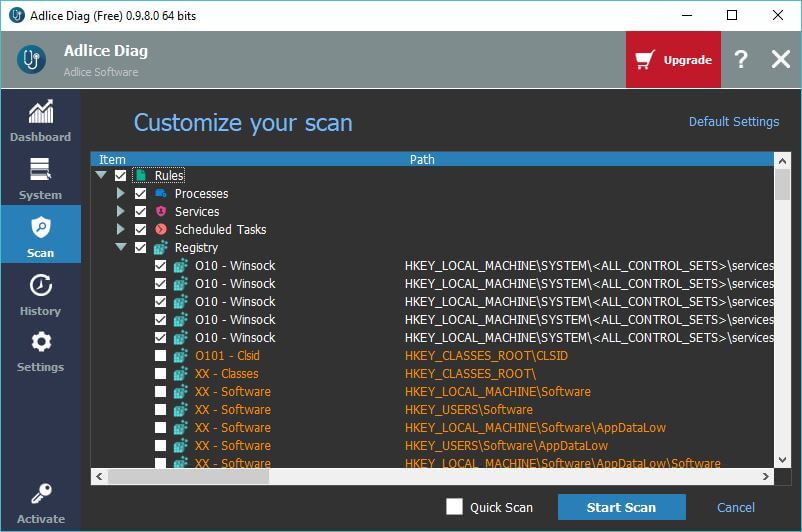
Task: Collapse the Registry tree node
Action: [121, 248]
